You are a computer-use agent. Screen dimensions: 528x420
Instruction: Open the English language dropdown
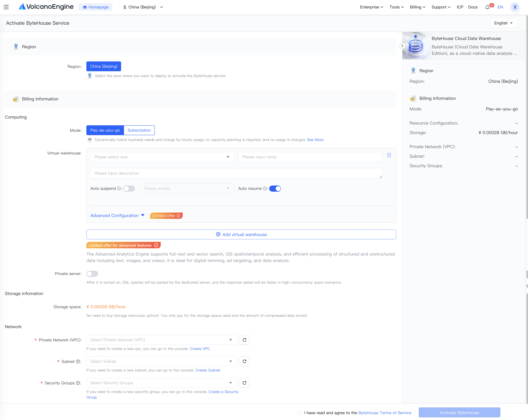pos(504,23)
